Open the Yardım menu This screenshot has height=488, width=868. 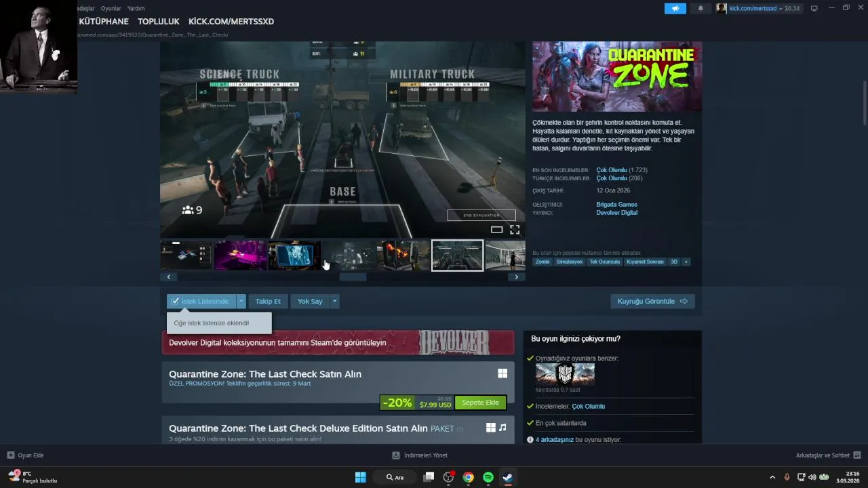tap(136, 8)
